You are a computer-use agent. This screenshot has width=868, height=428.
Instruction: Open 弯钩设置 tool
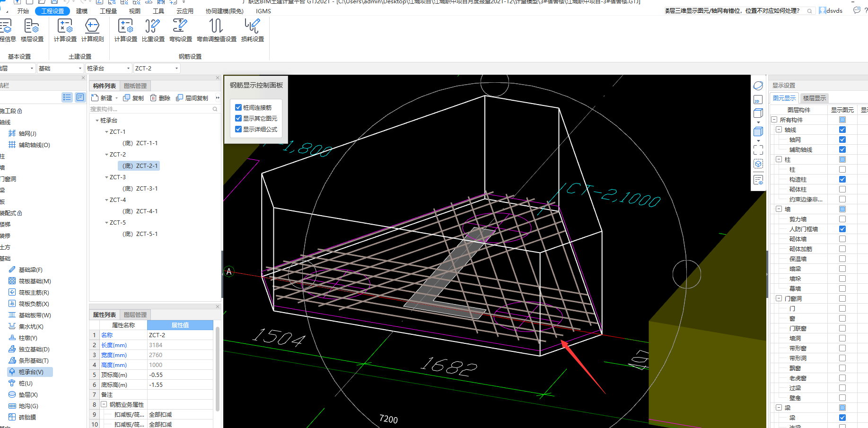[x=181, y=31]
